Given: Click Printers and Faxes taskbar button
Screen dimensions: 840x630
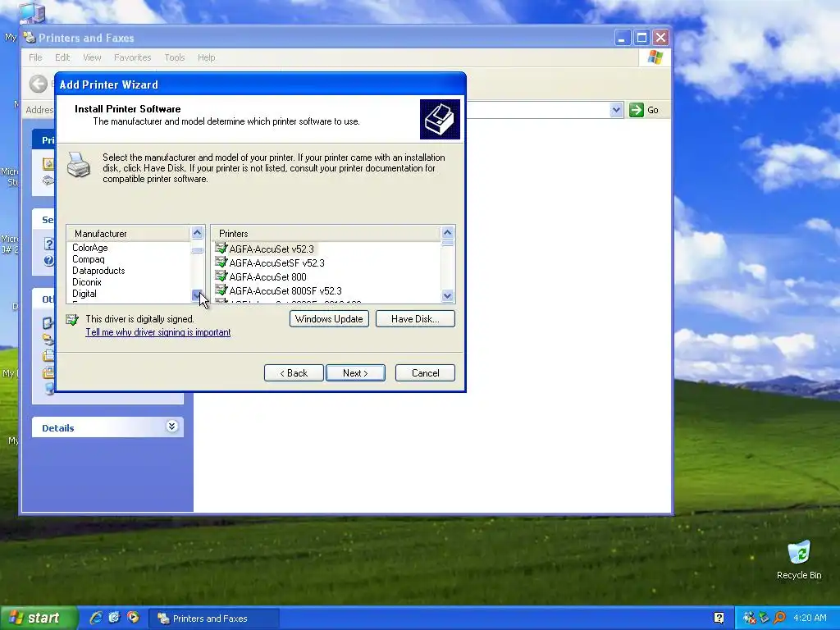Looking at the screenshot, I should click(x=213, y=619).
